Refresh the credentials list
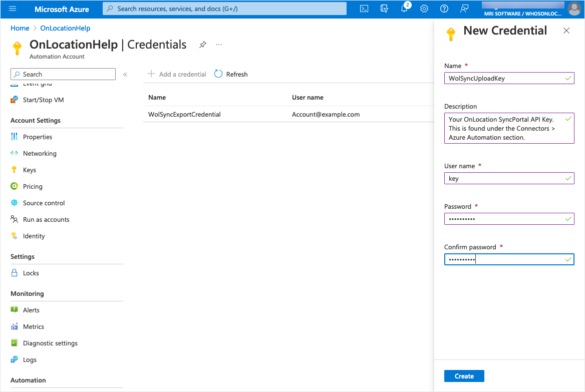 [x=231, y=74]
